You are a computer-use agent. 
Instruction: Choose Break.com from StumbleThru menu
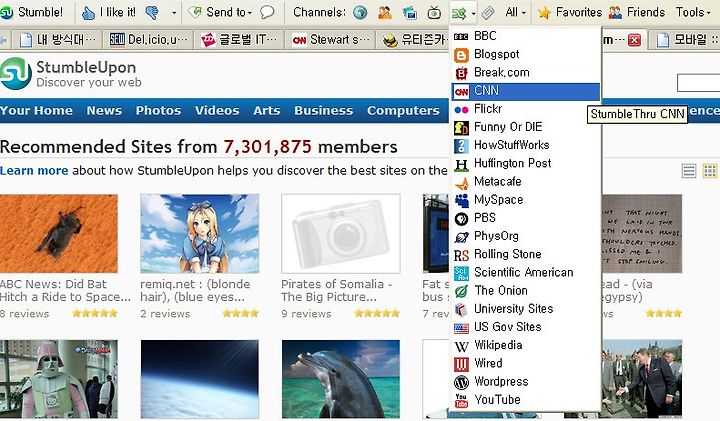[x=526, y=73]
